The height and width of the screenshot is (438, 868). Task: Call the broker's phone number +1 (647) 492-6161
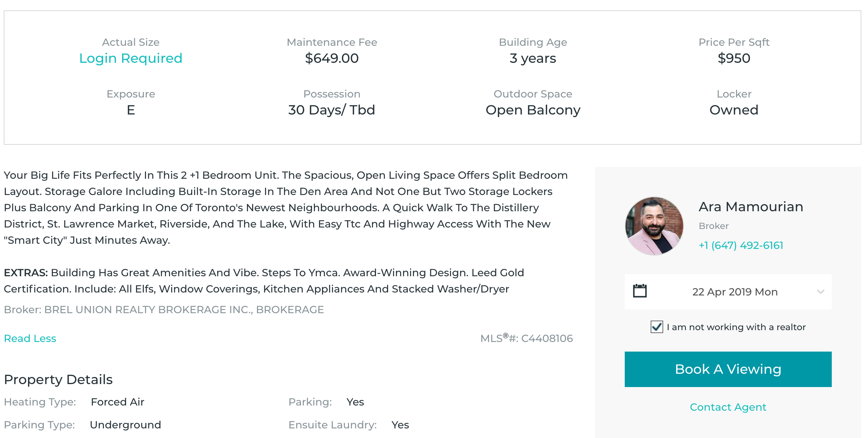coord(741,245)
